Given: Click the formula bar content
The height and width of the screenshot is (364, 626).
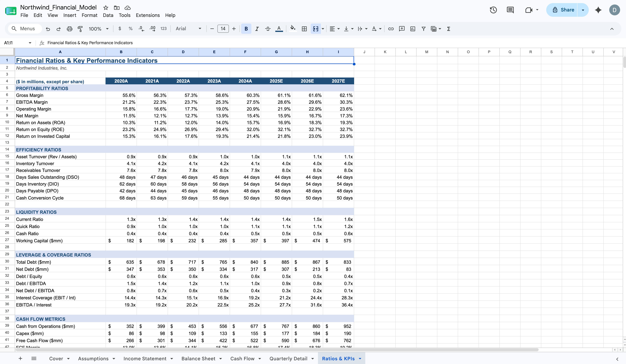Looking at the screenshot, I should [90, 43].
